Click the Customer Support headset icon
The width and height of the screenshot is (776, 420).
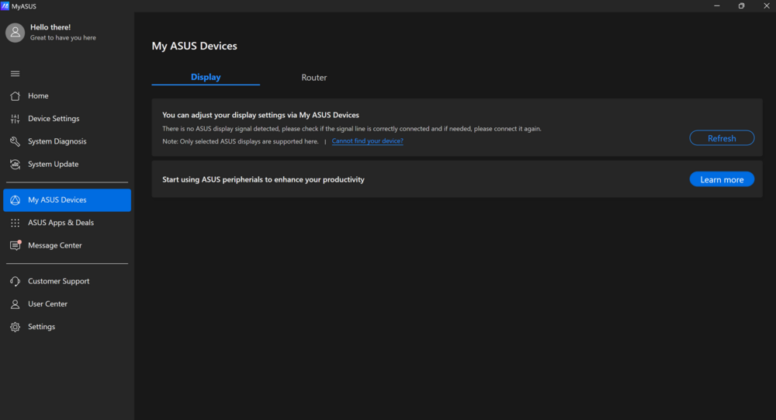15,281
